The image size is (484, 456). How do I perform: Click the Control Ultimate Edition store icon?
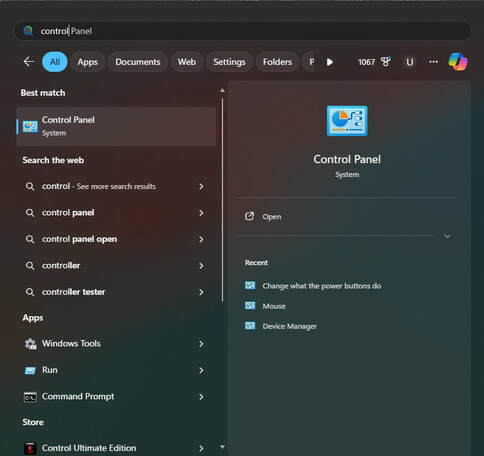(30, 448)
